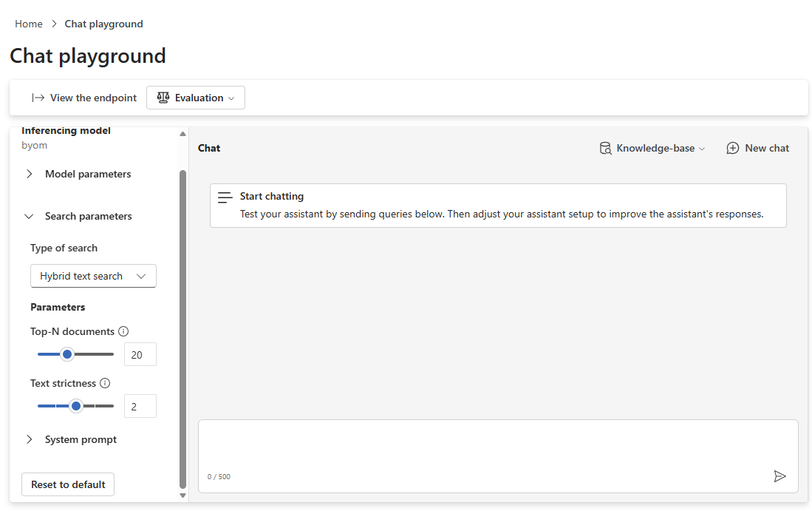Click the Text strictness slider handle

point(76,406)
